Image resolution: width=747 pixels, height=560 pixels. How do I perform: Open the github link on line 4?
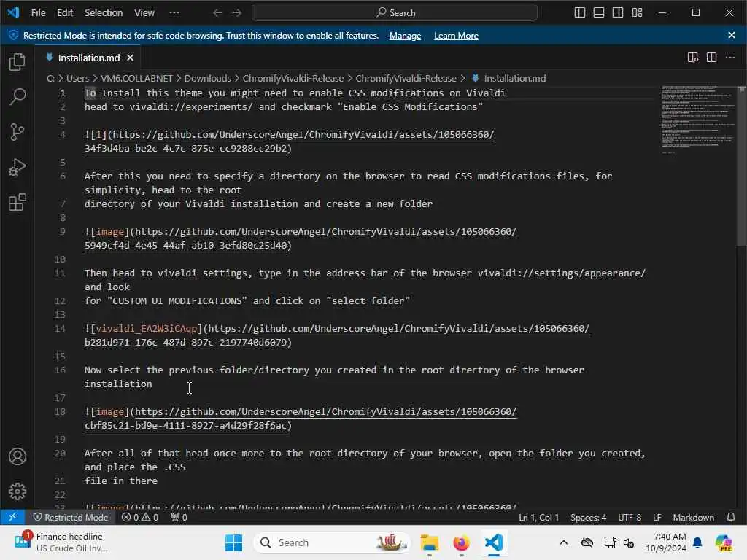(303, 135)
